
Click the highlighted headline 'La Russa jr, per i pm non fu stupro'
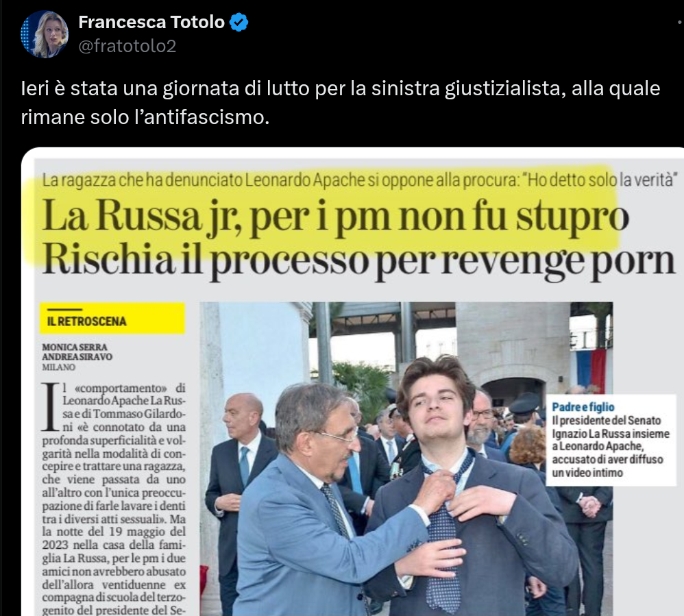[x=335, y=217]
